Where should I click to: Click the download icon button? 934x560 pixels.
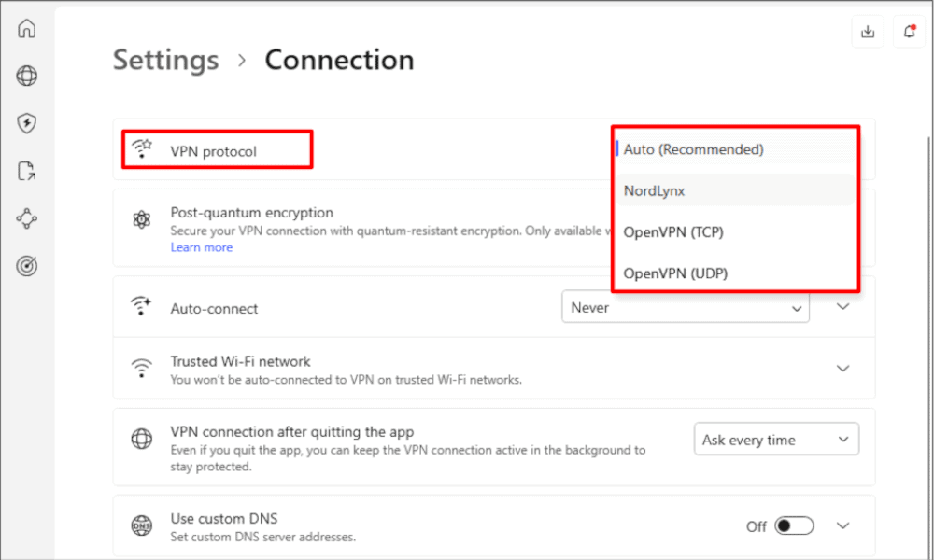point(868,32)
